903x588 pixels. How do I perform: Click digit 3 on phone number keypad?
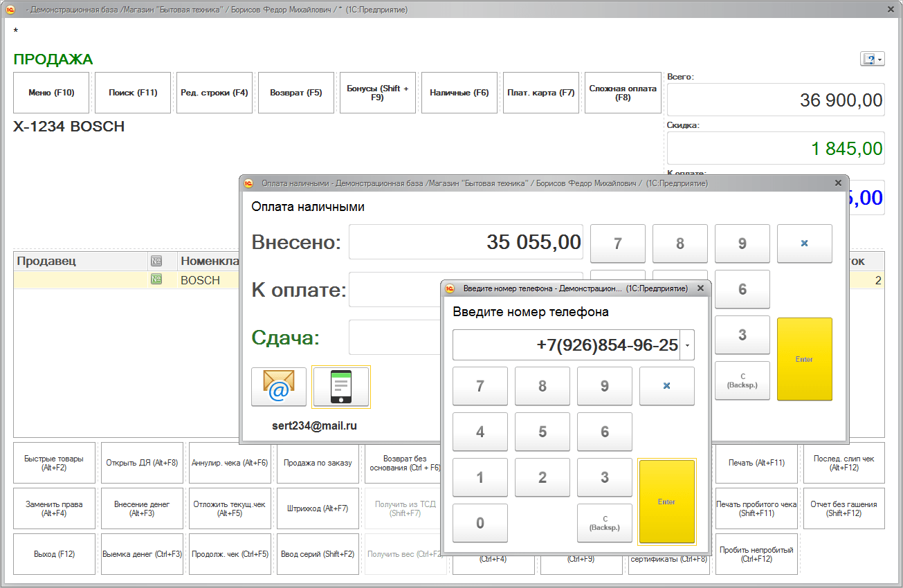tap(605, 477)
